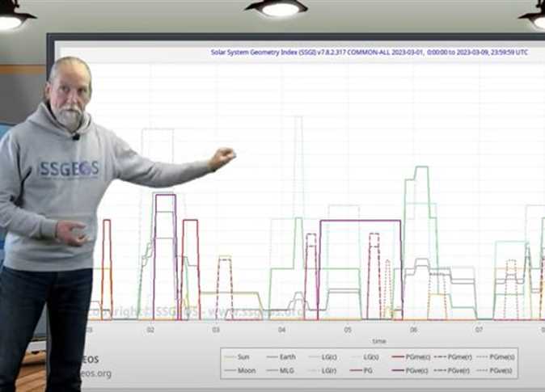The image size is (545, 392).
Task: Click the LG(c) legend entry
Action: 323,357
